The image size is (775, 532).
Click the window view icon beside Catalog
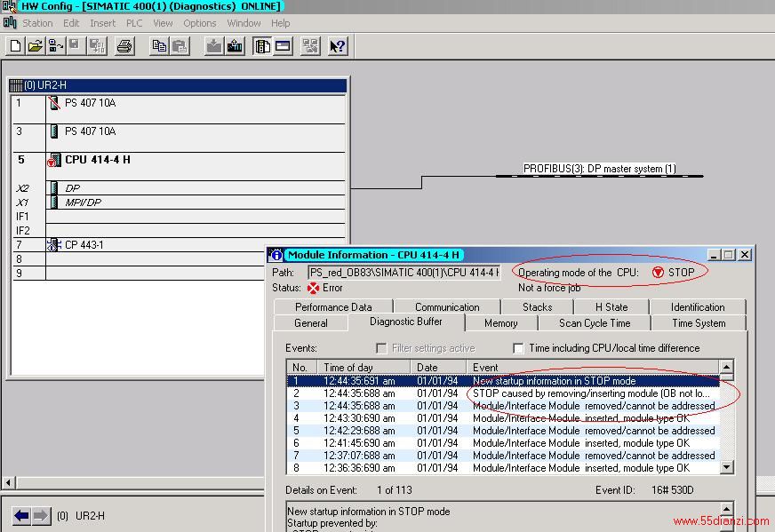(283, 46)
